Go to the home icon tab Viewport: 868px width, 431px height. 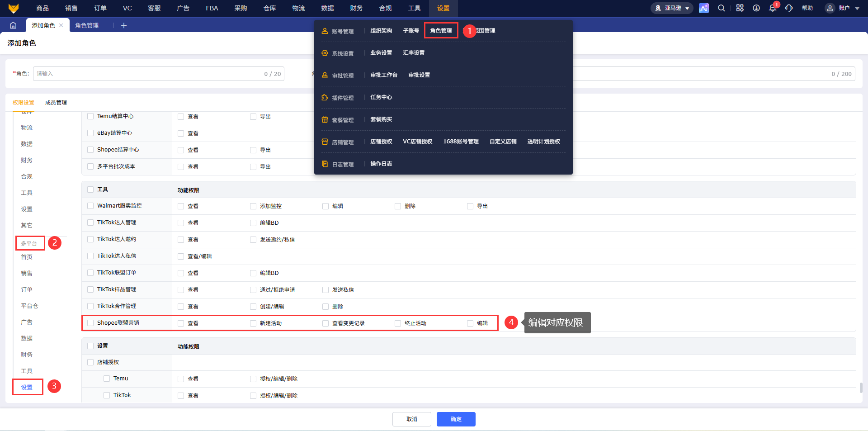tap(13, 25)
